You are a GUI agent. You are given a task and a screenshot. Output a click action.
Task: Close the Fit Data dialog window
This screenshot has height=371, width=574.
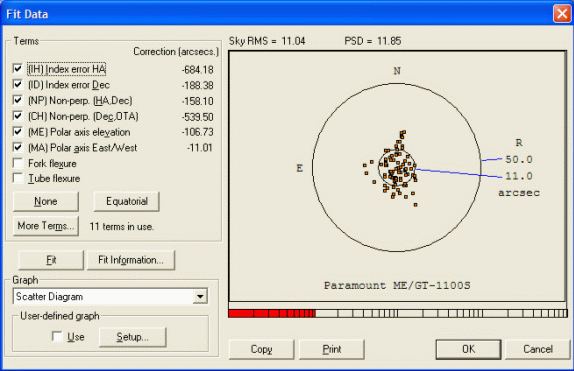click(562, 14)
